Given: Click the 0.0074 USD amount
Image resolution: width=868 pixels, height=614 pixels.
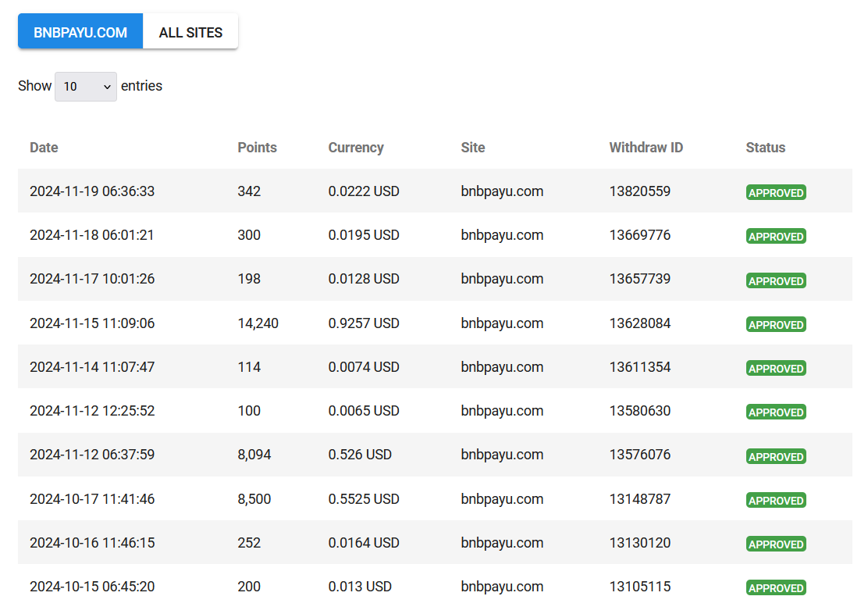Looking at the screenshot, I should click(x=364, y=367).
